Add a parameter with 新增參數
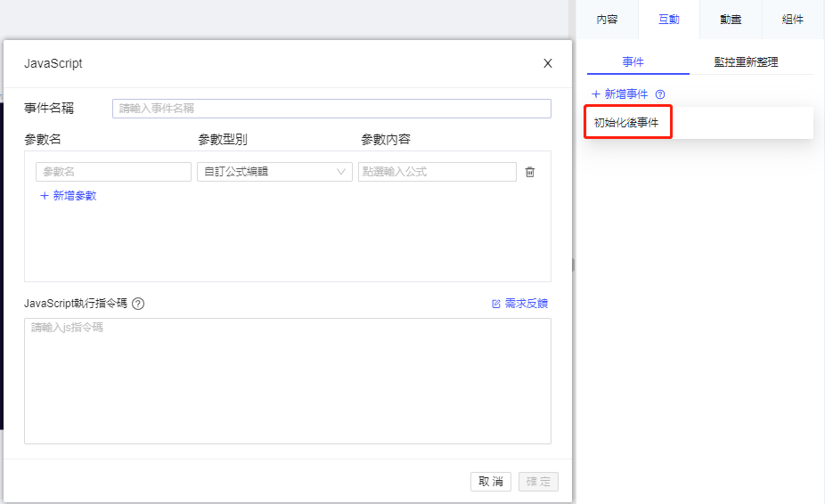Screen dimensions: 825x504 click(x=69, y=196)
